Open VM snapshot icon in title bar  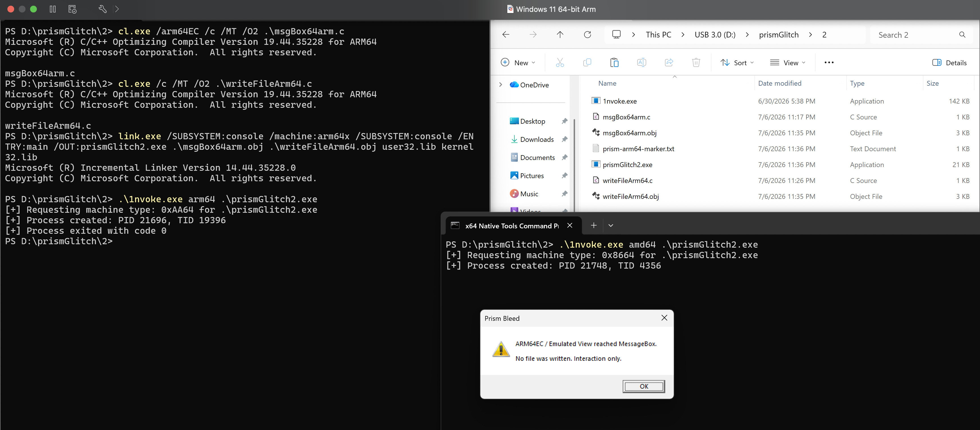tap(72, 9)
